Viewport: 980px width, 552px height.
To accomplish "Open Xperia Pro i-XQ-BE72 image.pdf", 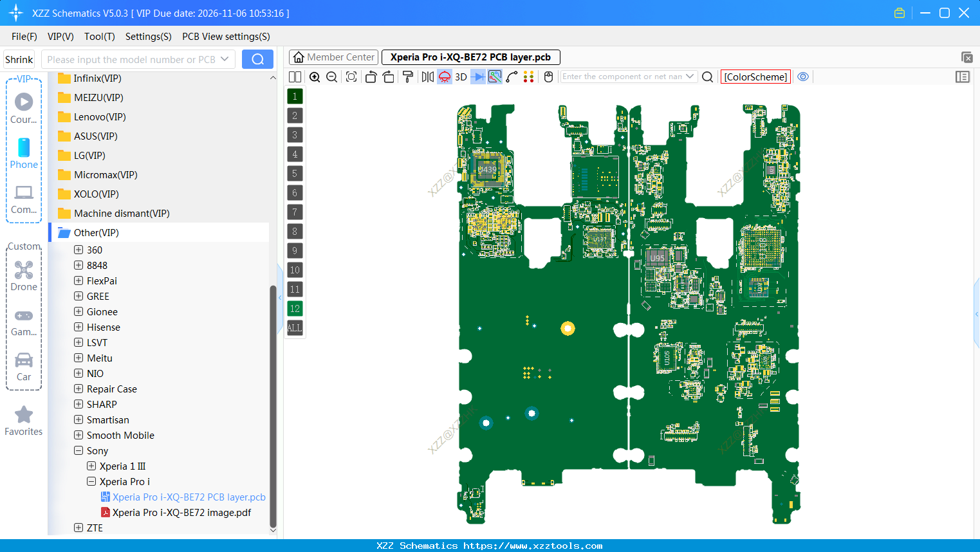I will point(182,512).
